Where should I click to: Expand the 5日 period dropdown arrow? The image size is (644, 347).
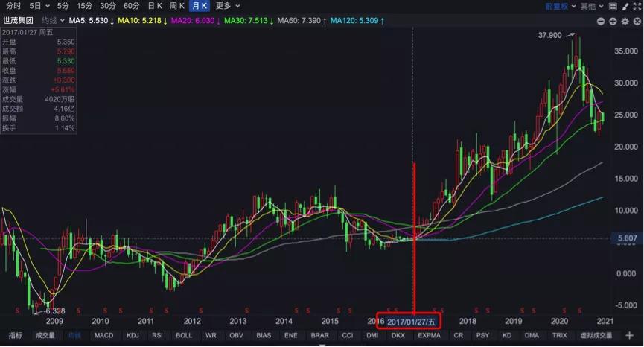[x=48, y=6]
